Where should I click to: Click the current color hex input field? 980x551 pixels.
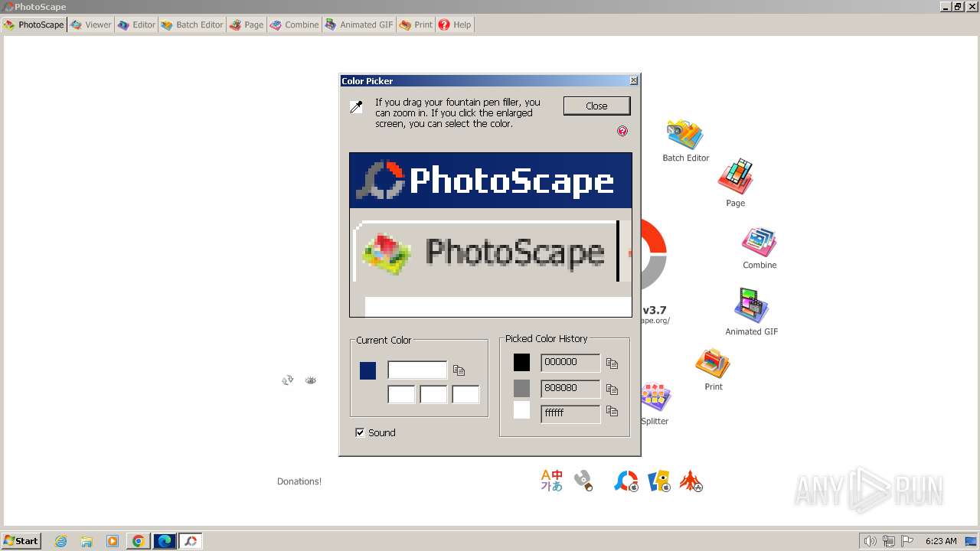pos(417,370)
